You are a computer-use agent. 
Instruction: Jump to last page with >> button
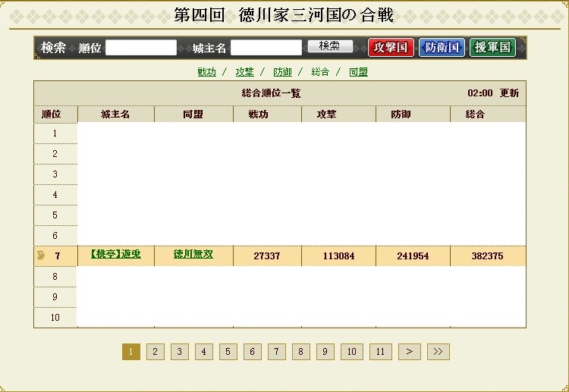click(x=439, y=352)
